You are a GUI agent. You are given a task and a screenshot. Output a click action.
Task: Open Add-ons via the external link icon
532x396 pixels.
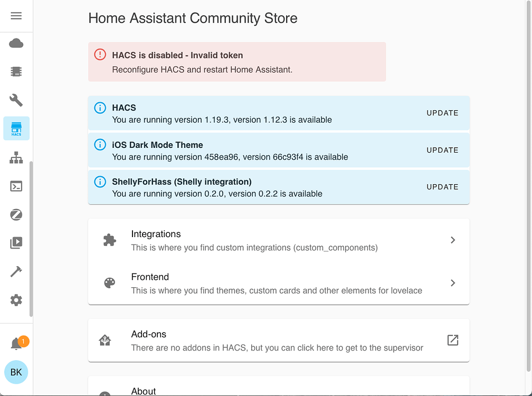coord(452,341)
